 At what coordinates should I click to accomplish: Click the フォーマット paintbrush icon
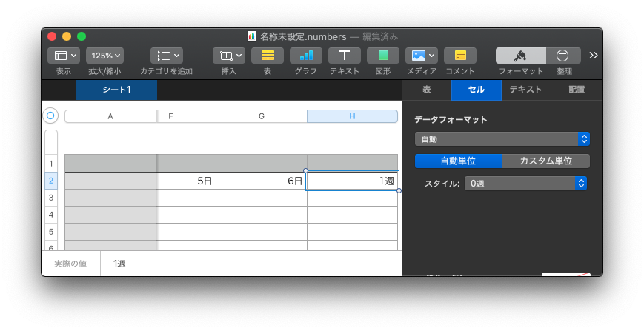click(x=521, y=56)
